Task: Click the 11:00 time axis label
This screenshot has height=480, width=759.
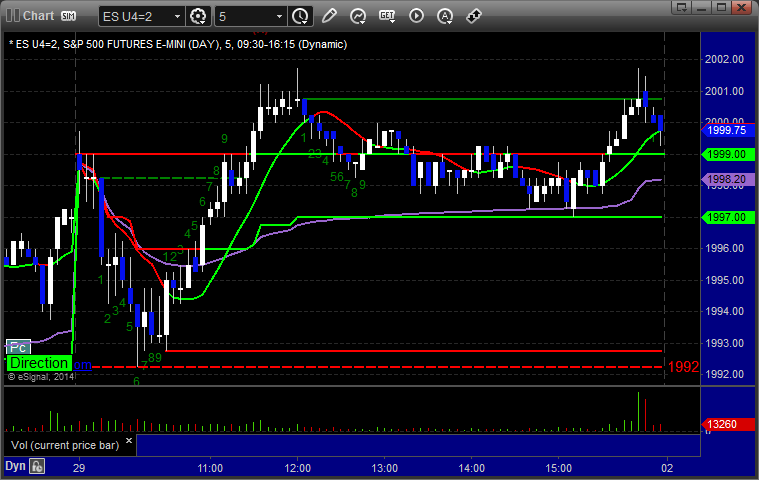Action: pyautogui.click(x=210, y=468)
